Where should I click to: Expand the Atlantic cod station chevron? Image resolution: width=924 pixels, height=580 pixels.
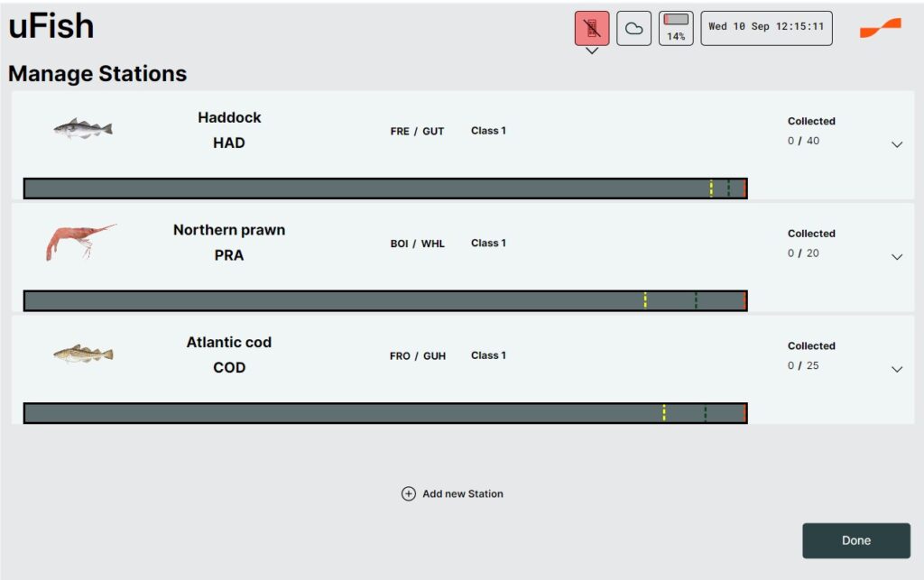pos(896,369)
